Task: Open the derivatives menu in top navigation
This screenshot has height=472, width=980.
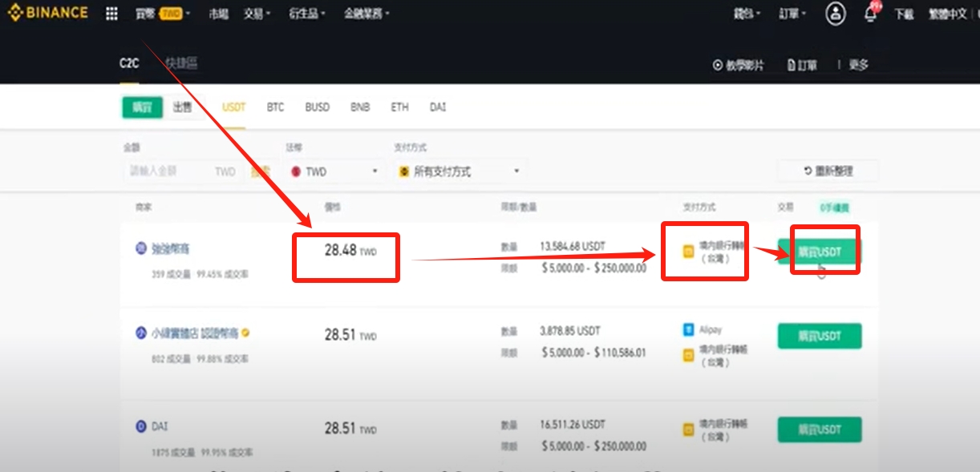Action: 306,14
